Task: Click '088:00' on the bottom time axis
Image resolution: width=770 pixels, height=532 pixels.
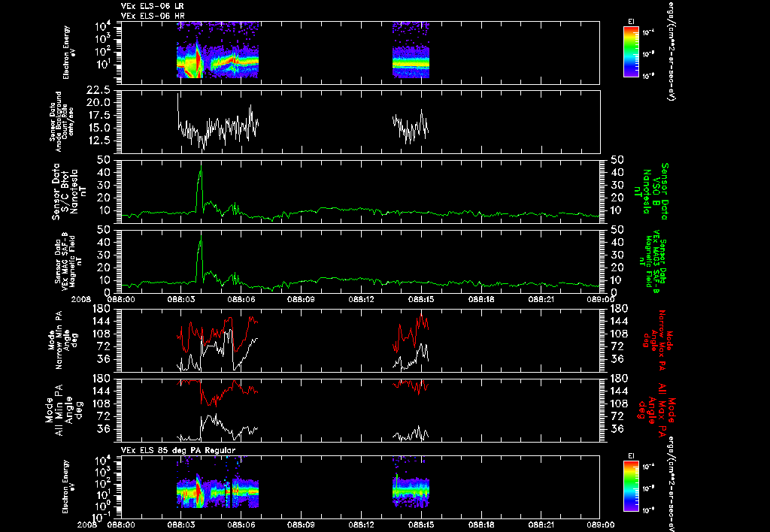Action: coord(121,524)
